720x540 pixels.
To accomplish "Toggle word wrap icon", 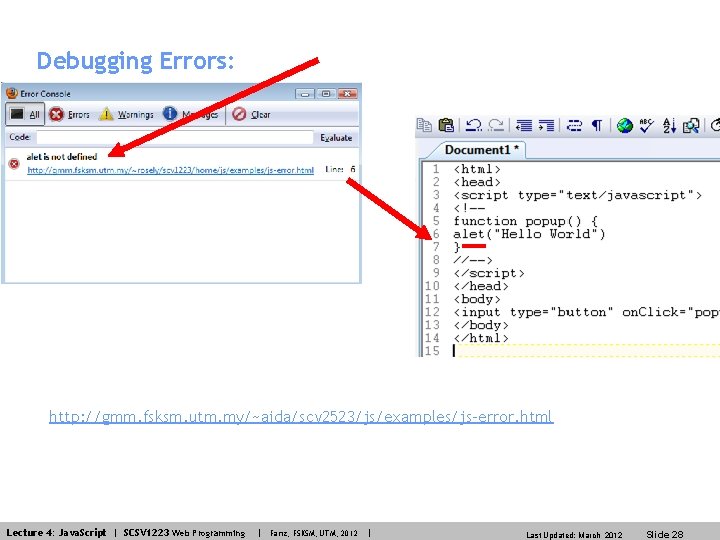I will click(x=574, y=125).
